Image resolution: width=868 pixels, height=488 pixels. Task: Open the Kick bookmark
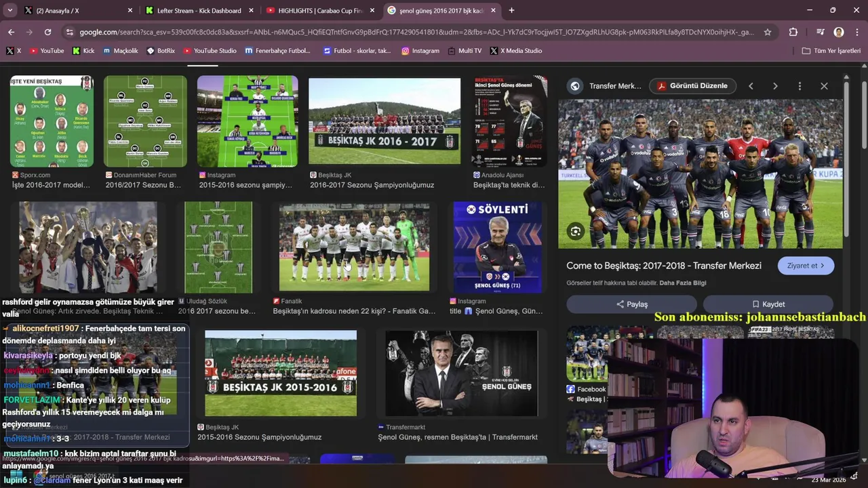(x=83, y=51)
